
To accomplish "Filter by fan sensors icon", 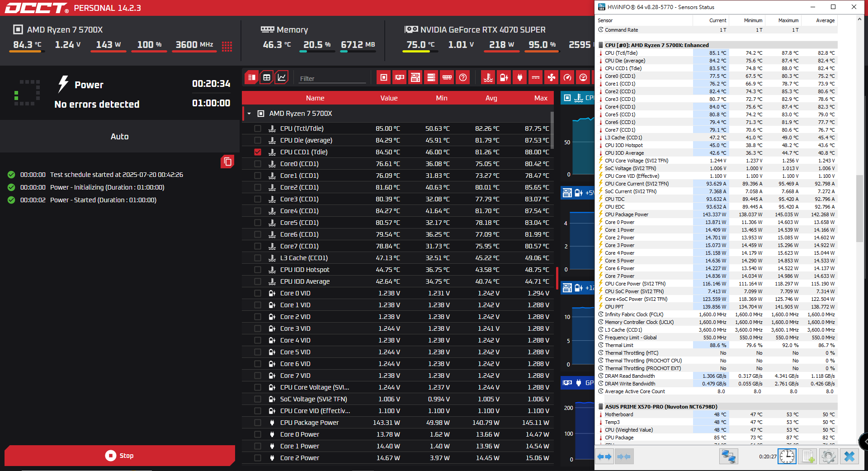I will point(552,77).
